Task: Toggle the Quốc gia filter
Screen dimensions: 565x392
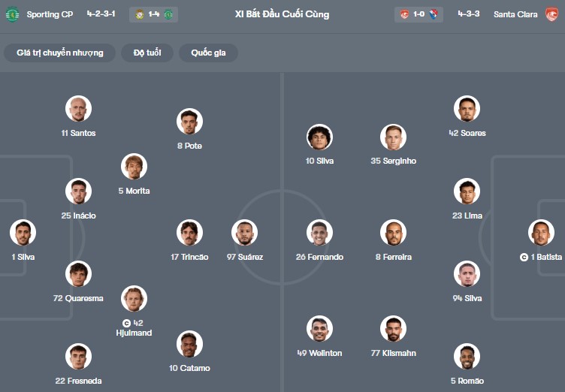Action: pyautogui.click(x=208, y=53)
